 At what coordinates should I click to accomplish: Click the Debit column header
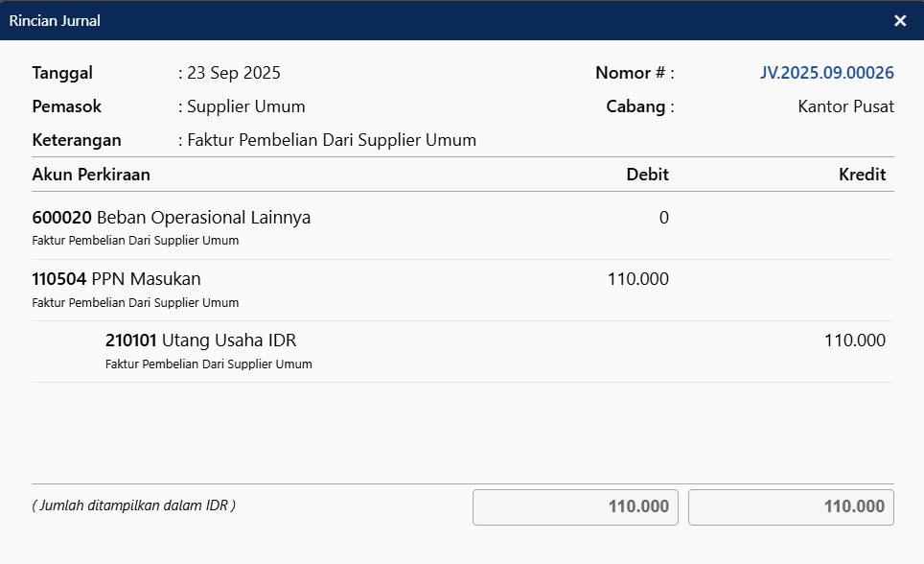[x=647, y=175]
